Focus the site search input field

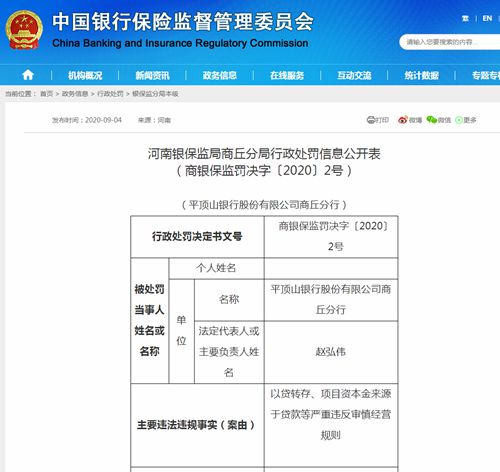450,42
